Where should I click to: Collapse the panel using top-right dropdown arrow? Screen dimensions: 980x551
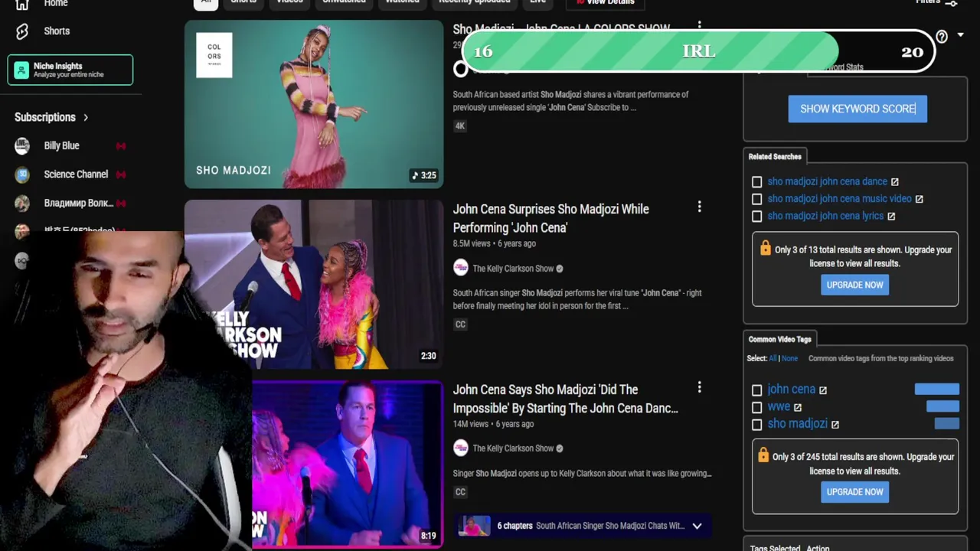pyautogui.click(x=960, y=35)
